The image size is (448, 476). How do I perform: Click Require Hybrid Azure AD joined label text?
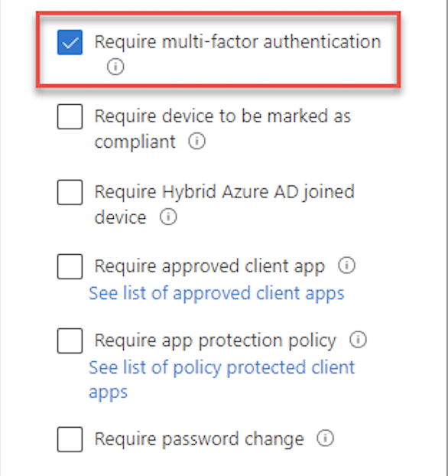click(x=225, y=204)
